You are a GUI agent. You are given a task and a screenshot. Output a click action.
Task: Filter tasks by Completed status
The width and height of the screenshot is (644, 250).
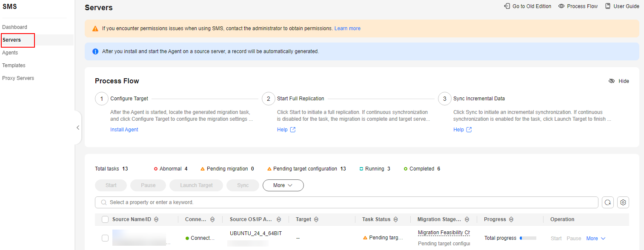pyautogui.click(x=422, y=169)
